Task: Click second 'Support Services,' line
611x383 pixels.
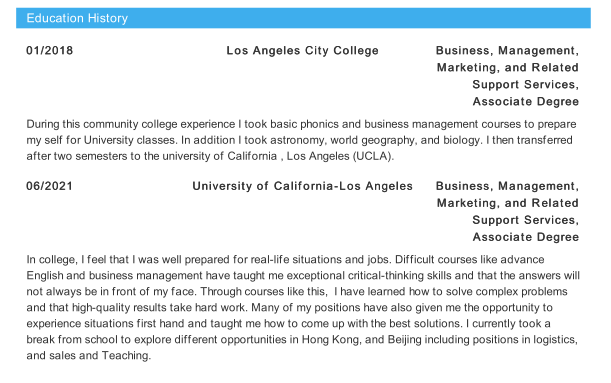Action: click(x=526, y=220)
